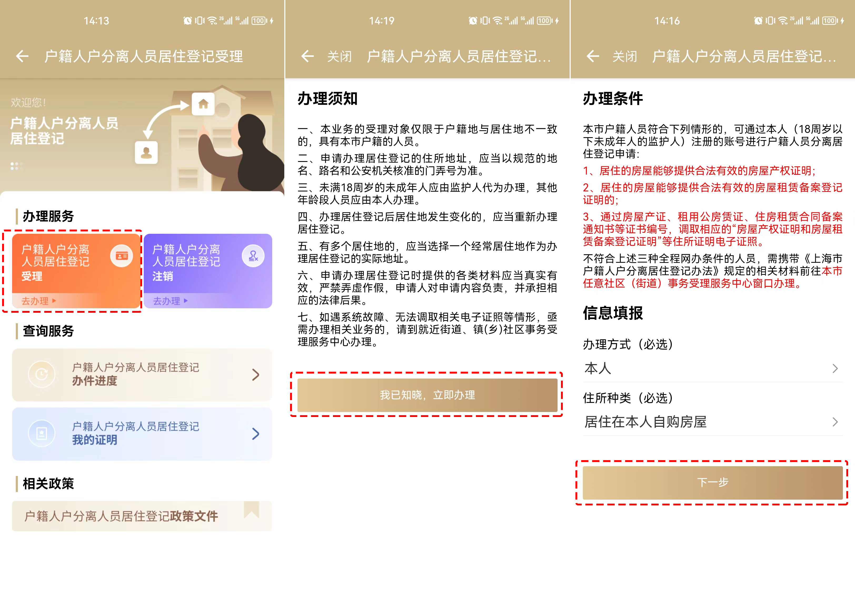Tap certificate icon beside 我的证明
This screenshot has width=855, height=616.
coord(42,434)
